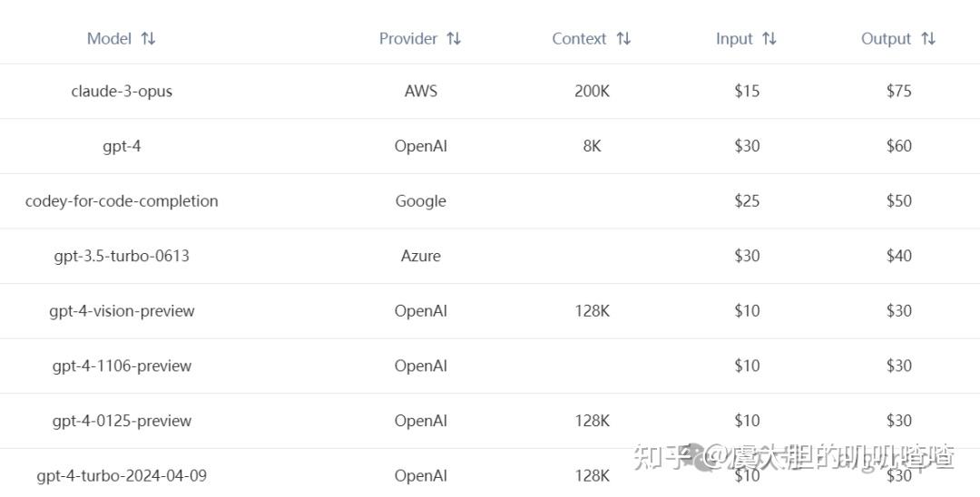980x497 pixels.
Task: Click the sort arrows next to Output
Action: [x=928, y=38]
